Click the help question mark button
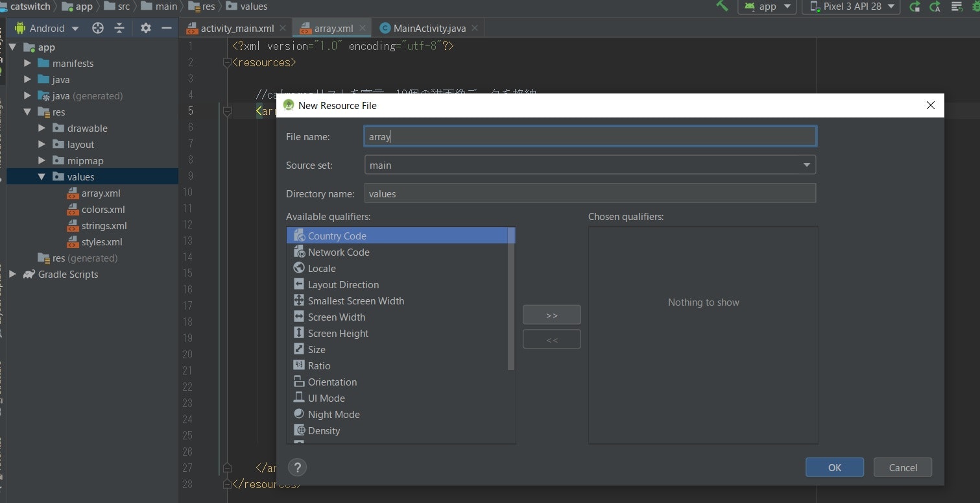The image size is (980, 503). point(297,467)
